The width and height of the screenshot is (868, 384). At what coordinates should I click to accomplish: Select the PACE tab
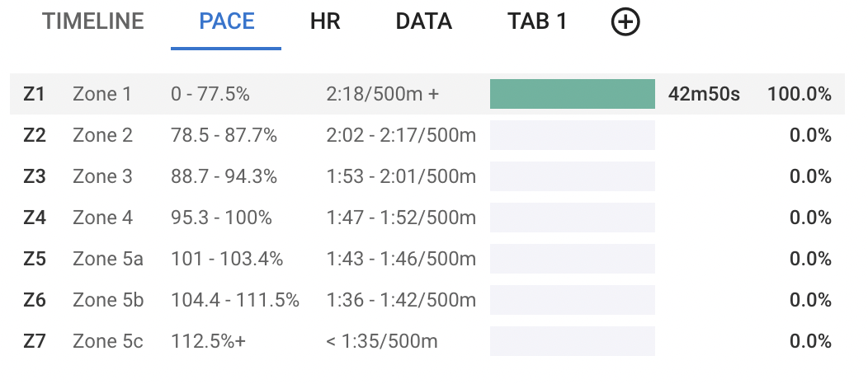(x=226, y=21)
